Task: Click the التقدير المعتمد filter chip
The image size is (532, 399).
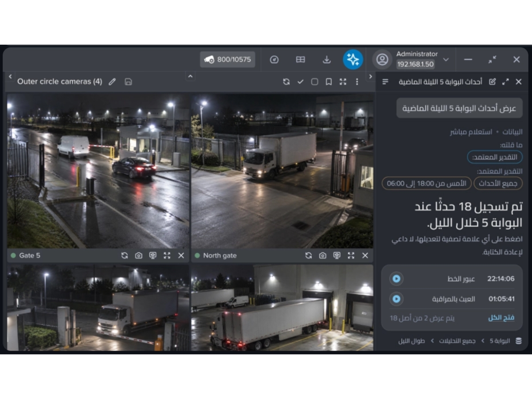Action: pyautogui.click(x=495, y=157)
